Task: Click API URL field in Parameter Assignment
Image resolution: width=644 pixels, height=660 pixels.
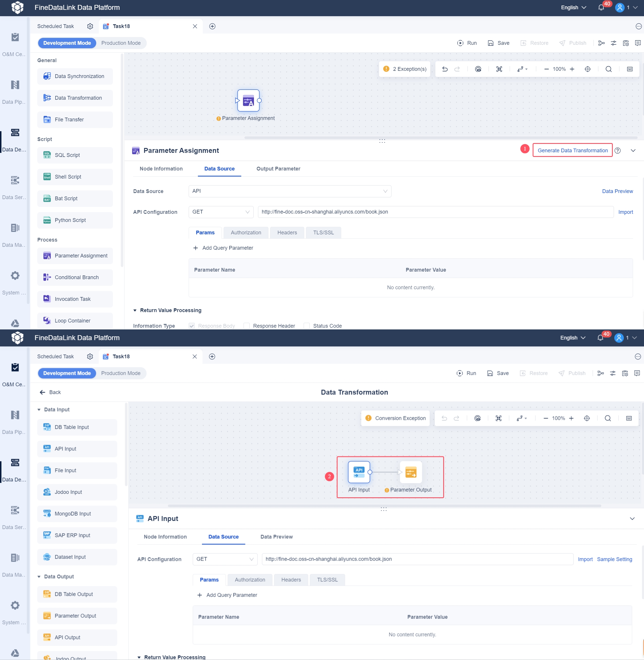Action: [x=436, y=212]
